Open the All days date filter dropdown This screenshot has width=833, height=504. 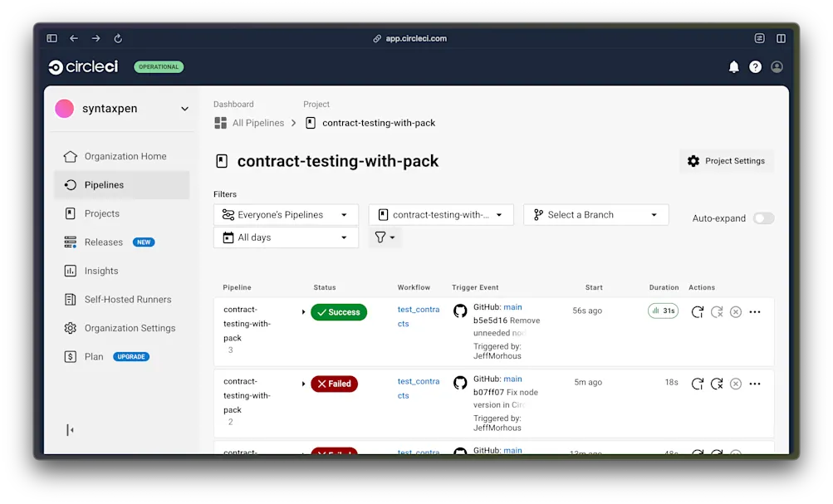tap(285, 237)
